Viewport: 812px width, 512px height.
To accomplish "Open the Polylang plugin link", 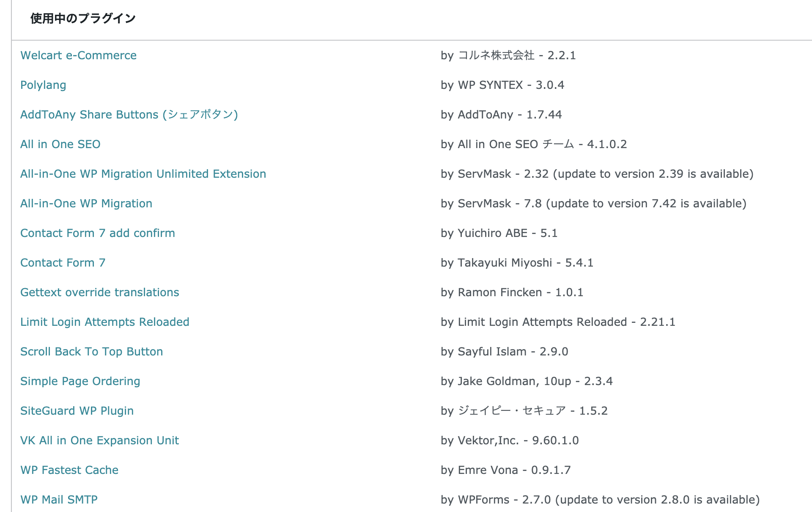I will point(43,85).
